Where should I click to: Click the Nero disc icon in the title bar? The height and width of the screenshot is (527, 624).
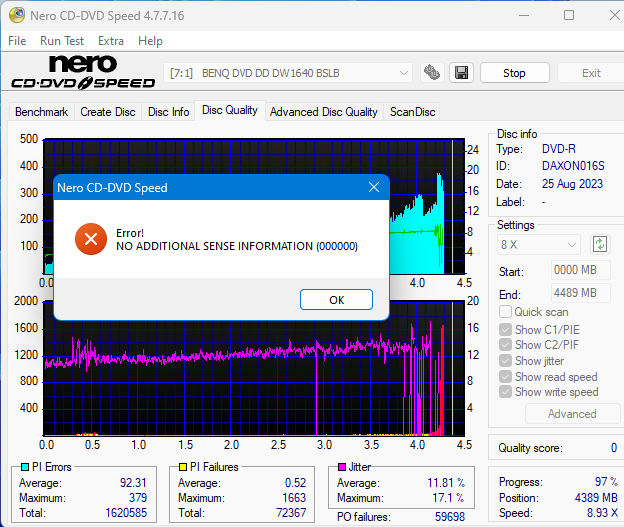pyautogui.click(x=17, y=15)
